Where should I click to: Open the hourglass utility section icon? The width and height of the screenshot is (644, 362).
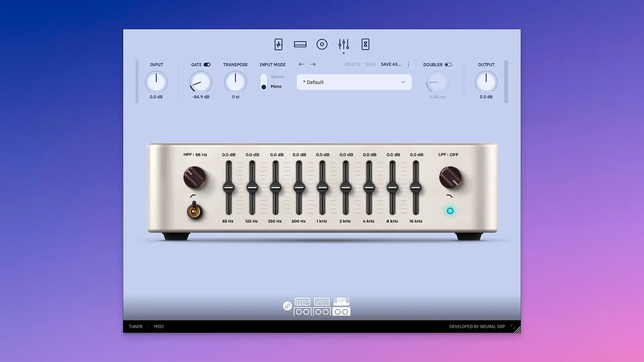(x=365, y=44)
